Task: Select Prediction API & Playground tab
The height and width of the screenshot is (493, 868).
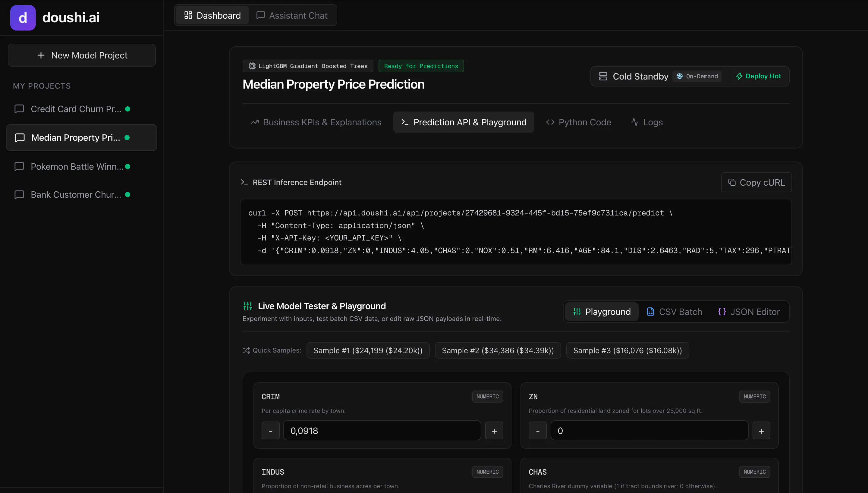Action: [464, 122]
